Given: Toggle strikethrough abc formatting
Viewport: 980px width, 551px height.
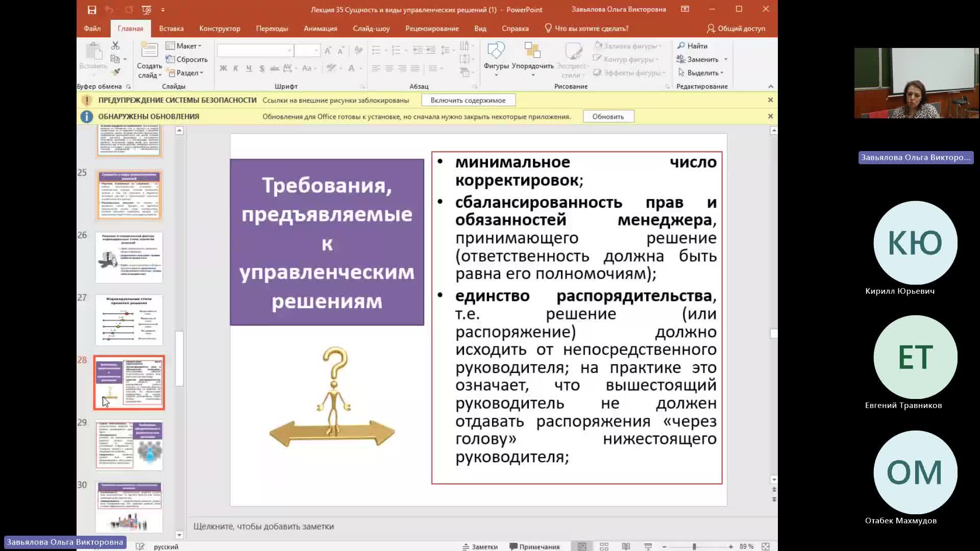Looking at the screenshot, I should [x=275, y=68].
